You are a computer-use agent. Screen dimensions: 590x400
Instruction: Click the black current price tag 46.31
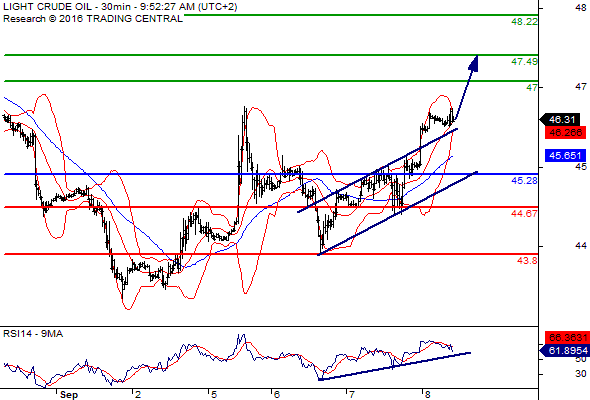pos(561,120)
